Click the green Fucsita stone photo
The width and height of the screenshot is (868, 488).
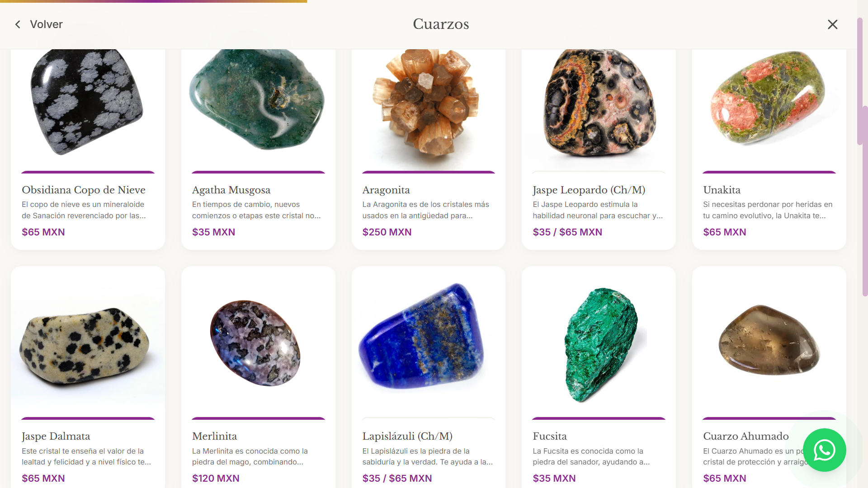pos(601,345)
